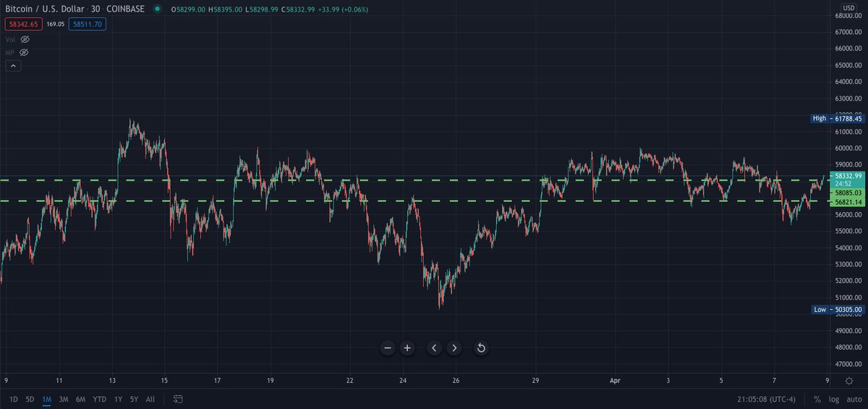This screenshot has width=868, height=409.
Task: Zoom out with the minus button
Action: pos(388,348)
